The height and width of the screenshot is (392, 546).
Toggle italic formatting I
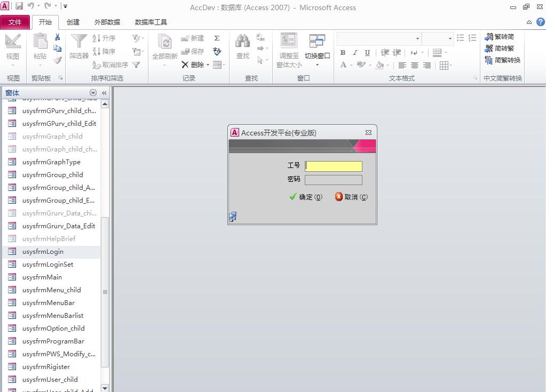355,52
